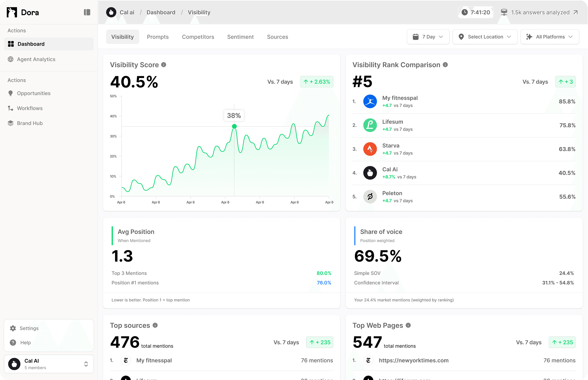Click the Avg Position value 1.3
The image size is (588, 380).
click(122, 256)
